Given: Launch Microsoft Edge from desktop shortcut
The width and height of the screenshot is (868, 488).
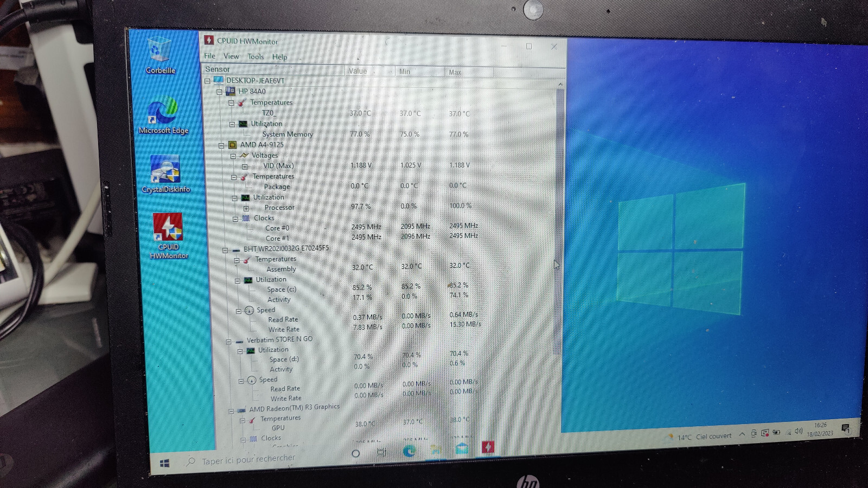Looking at the screenshot, I should [x=163, y=115].
